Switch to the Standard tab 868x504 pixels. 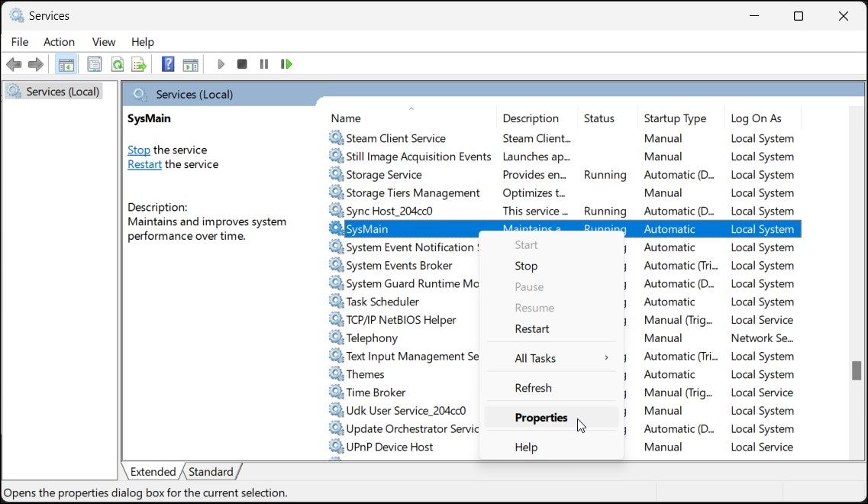(x=211, y=472)
